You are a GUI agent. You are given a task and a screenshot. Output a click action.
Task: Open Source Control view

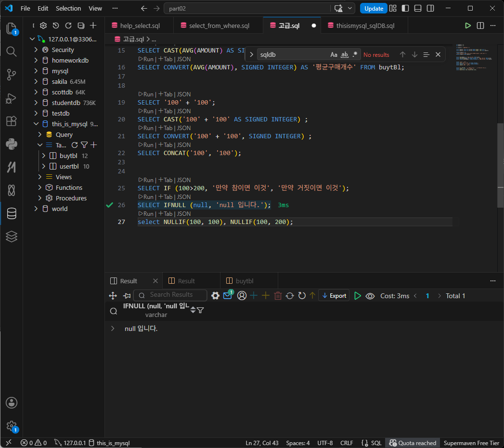coord(12,75)
